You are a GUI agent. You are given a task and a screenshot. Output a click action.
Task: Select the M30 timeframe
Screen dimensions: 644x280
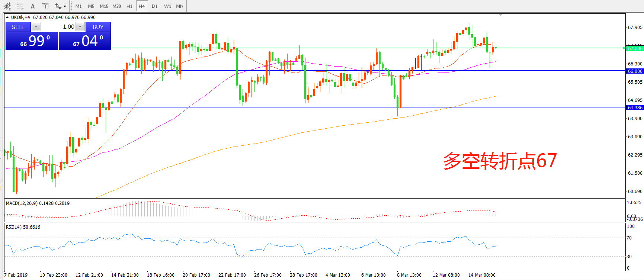click(116, 6)
